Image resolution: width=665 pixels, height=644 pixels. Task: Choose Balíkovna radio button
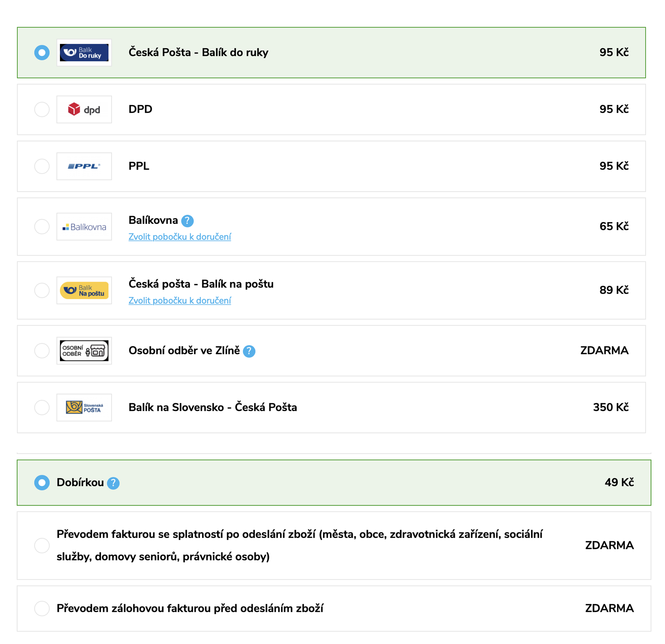(42, 227)
